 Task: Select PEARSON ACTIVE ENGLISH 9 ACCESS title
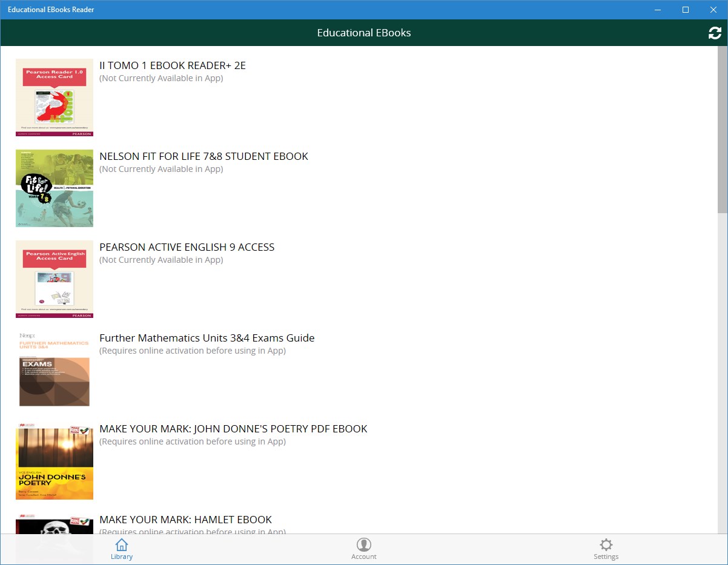[187, 247]
